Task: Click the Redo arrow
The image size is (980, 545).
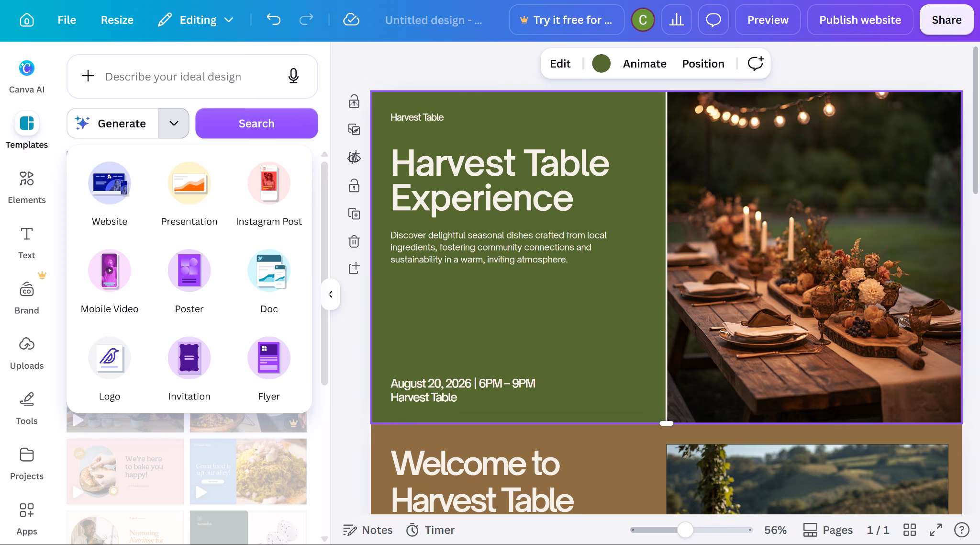Action: coord(306,20)
